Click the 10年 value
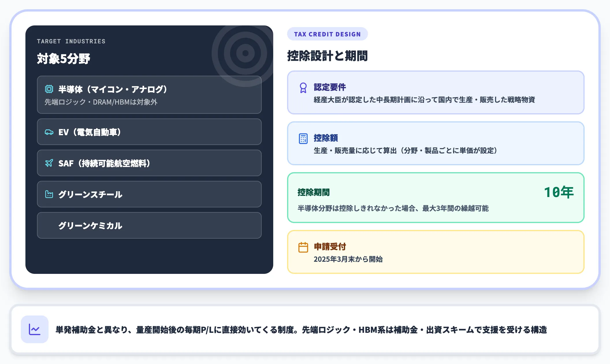The height and width of the screenshot is (364, 610). pos(559,192)
